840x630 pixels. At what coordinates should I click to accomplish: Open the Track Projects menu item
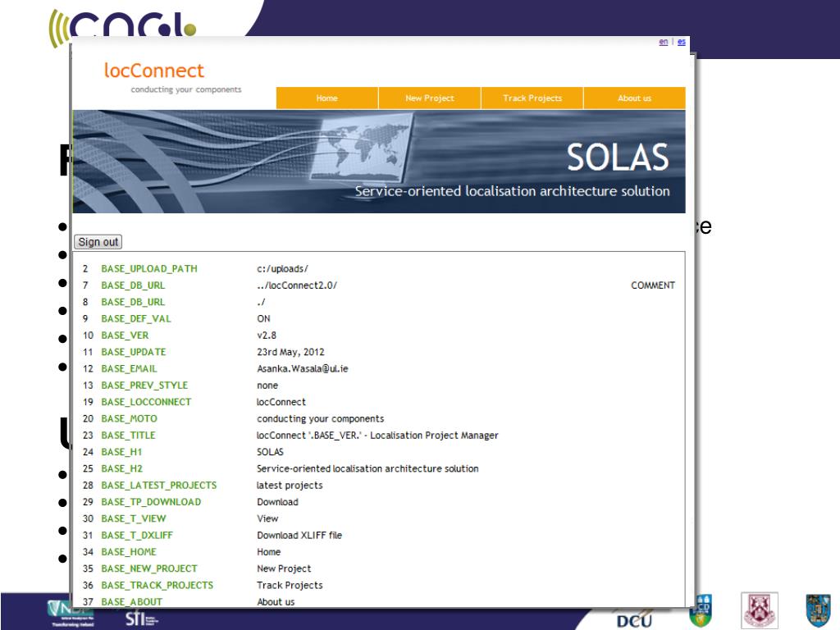tap(532, 98)
